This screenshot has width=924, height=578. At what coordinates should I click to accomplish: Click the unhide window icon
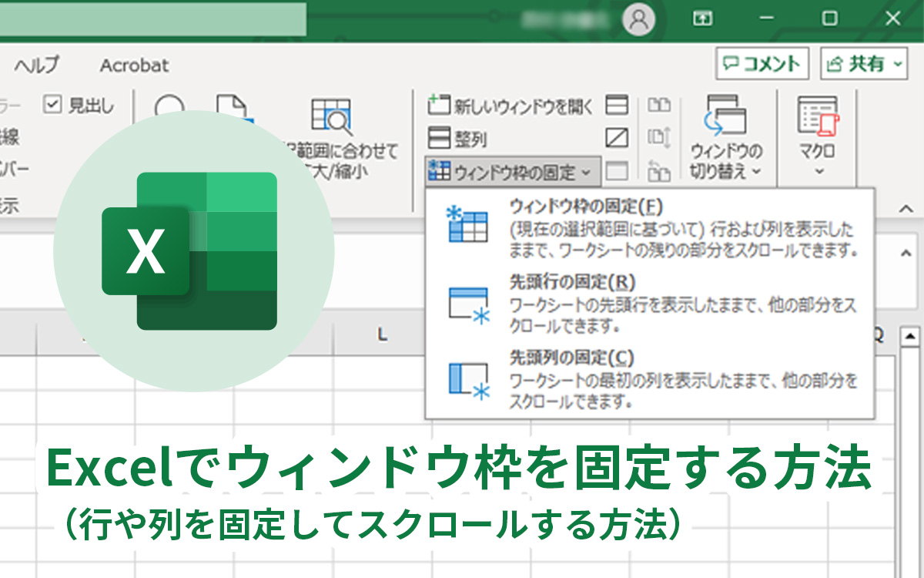[617, 171]
